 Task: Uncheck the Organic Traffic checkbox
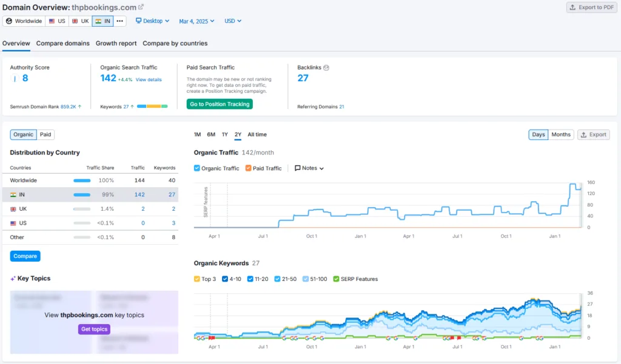click(x=197, y=168)
